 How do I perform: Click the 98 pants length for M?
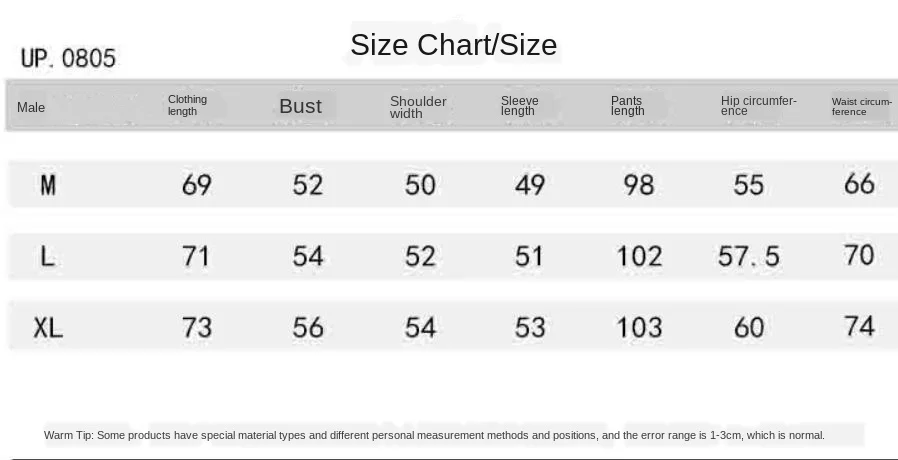point(639,184)
